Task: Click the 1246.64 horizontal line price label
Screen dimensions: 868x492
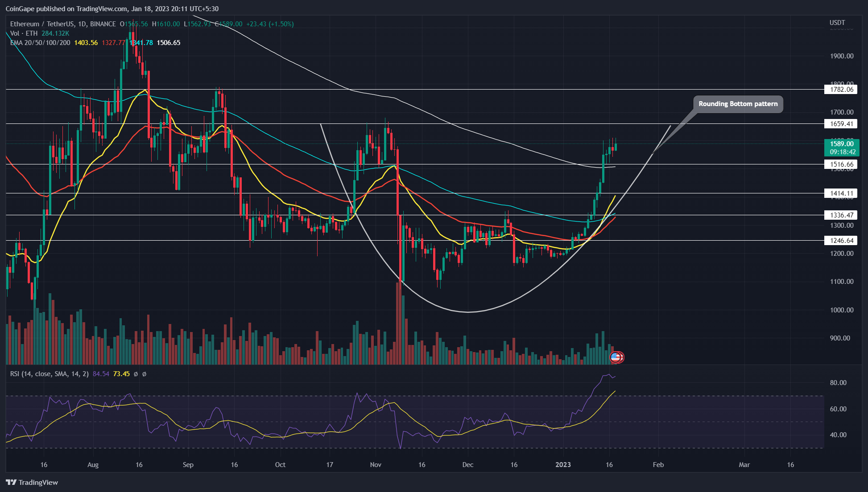Action: coord(841,241)
